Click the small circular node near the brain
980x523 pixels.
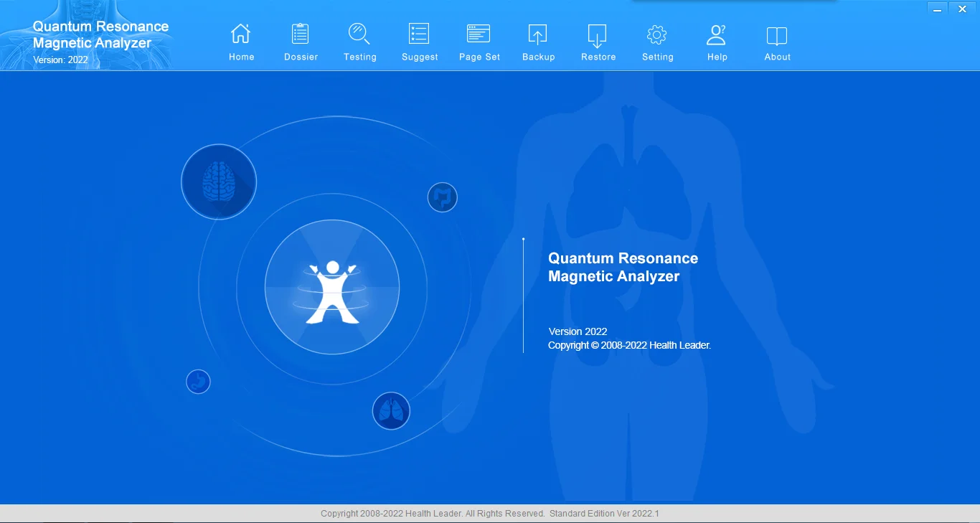pos(442,197)
